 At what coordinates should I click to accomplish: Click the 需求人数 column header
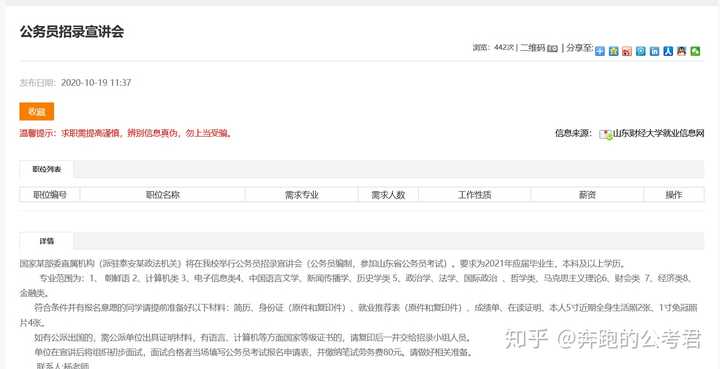pyautogui.click(x=388, y=195)
